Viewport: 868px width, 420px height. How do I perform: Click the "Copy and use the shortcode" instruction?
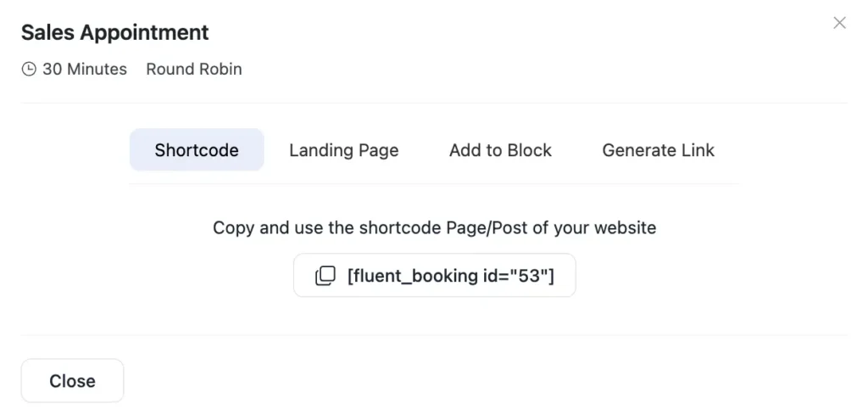434,227
